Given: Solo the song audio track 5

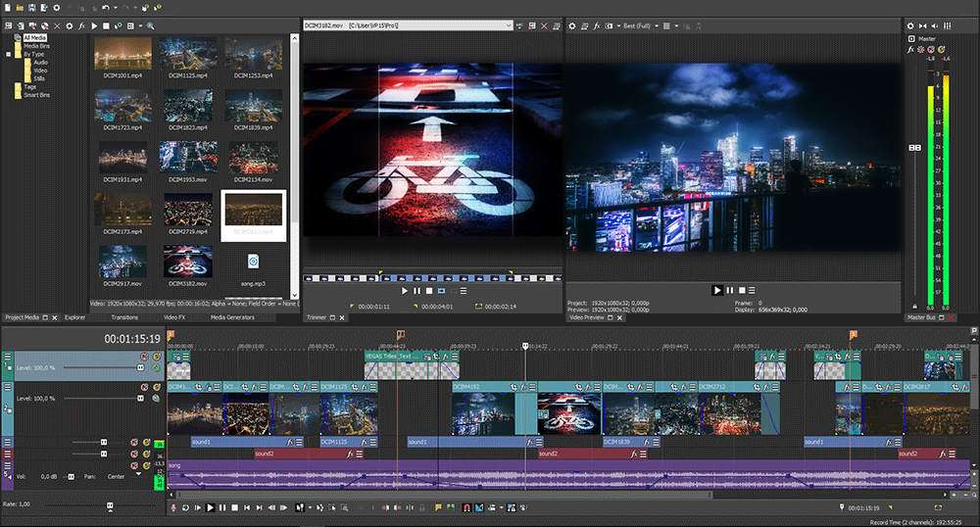Looking at the screenshot, I should [x=146, y=466].
